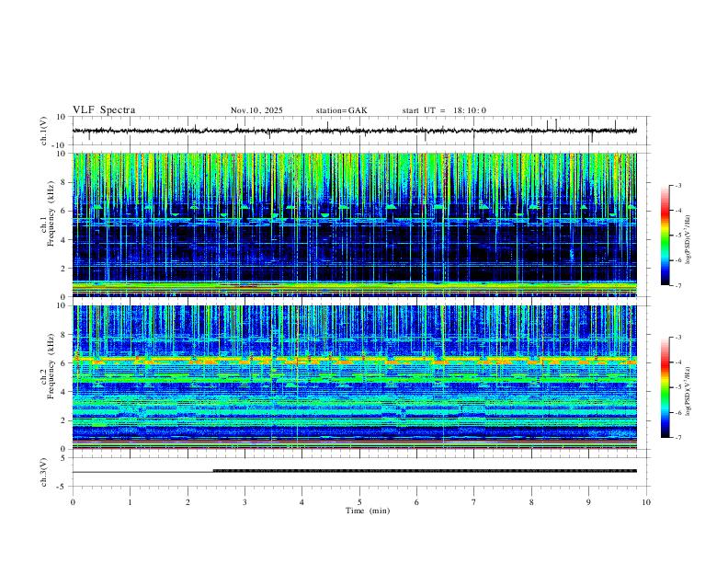The image size is (728, 563).
Task: Click the time axis tick label '7'
Action: click(x=474, y=502)
